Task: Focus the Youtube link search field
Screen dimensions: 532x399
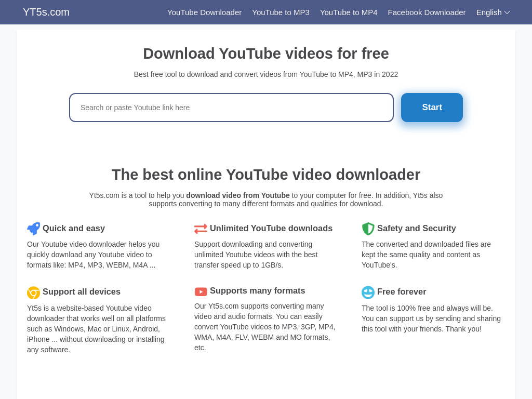Action: point(231,108)
